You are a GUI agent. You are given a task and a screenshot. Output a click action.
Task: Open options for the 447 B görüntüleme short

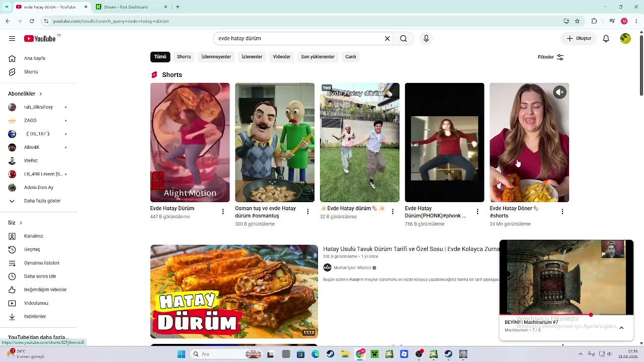[x=223, y=212]
